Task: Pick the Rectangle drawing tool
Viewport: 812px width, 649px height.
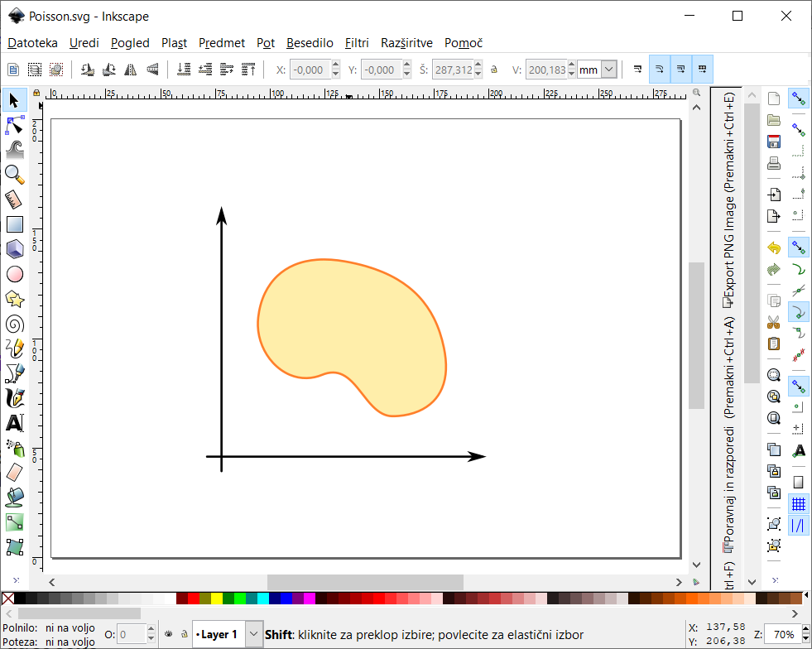Action: pos(14,224)
